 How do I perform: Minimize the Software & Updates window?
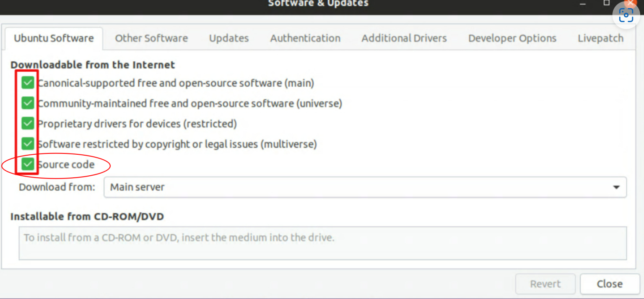[582, 3]
